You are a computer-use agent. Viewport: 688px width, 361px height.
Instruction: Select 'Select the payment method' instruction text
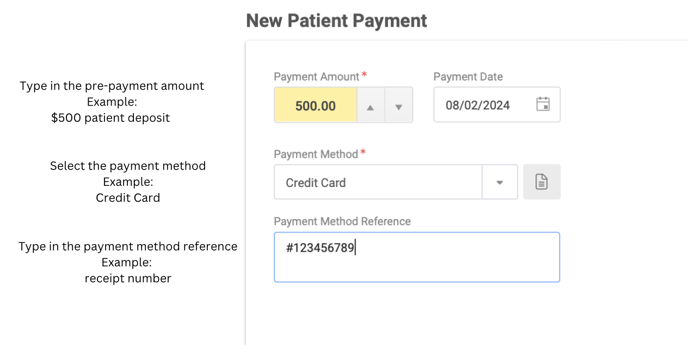tap(128, 166)
